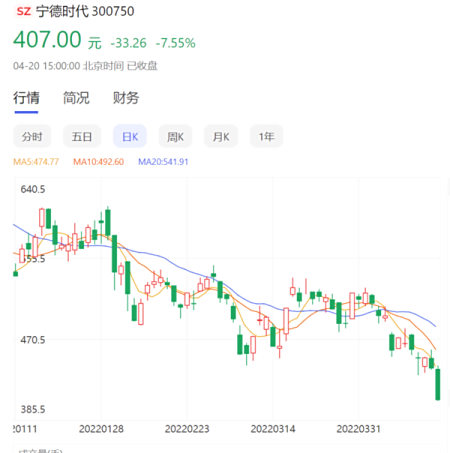Click the price change -33.26
450x453 pixels.
click(x=128, y=43)
